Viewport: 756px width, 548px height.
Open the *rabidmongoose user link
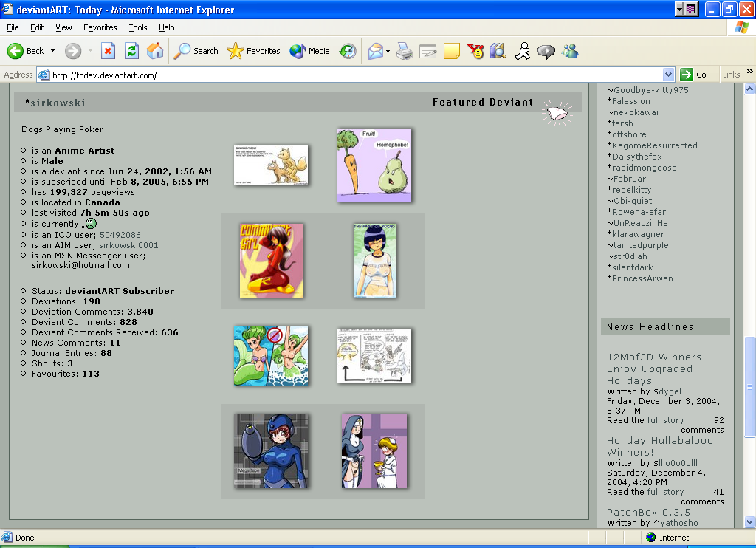click(x=642, y=168)
